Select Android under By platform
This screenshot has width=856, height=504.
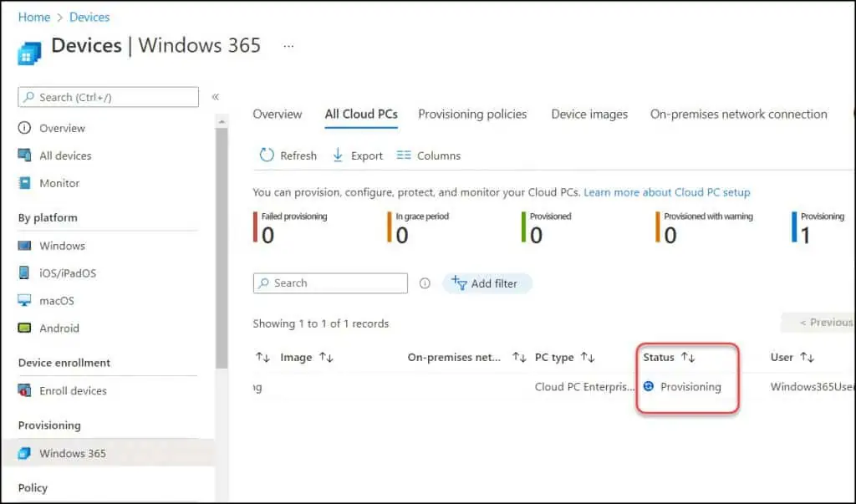(x=59, y=328)
